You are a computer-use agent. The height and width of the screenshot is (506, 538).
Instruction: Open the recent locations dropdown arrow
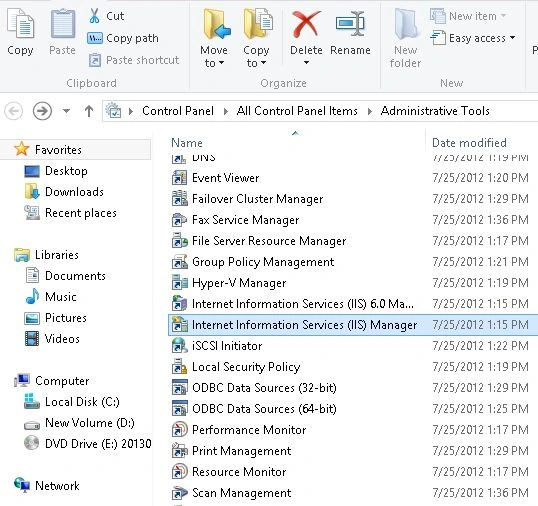pyautogui.click(x=67, y=111)
